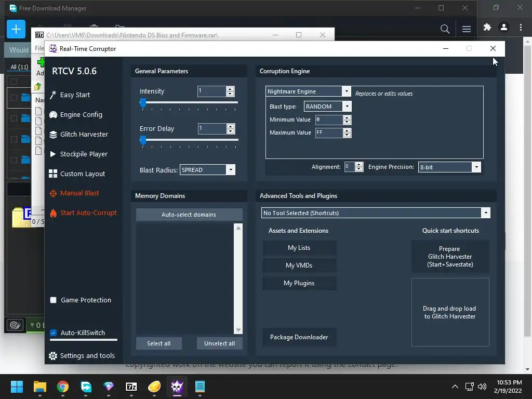
Task: Increase Intensity with spinner up arrow
Action: [230, 89]
